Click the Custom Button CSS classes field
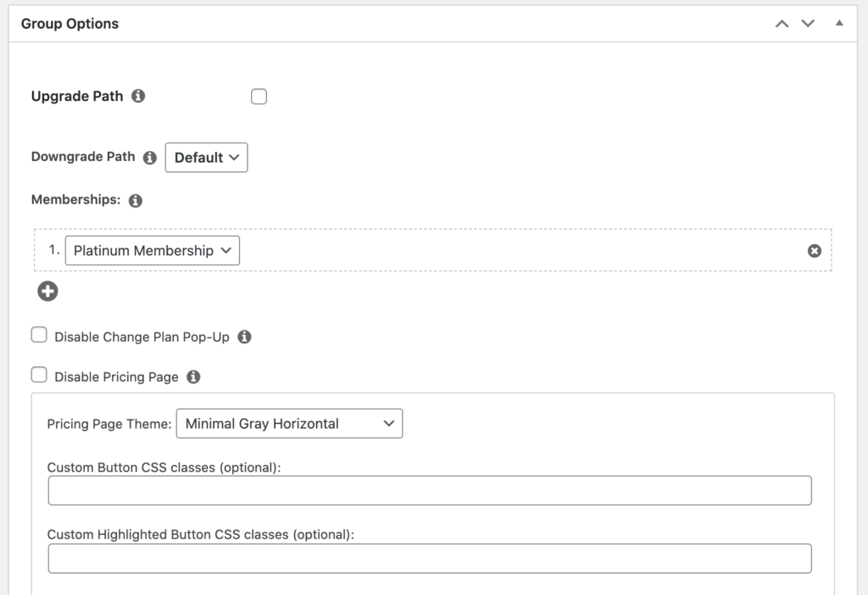This screenshot has height=595, width=868. click(x=429, y=491)
